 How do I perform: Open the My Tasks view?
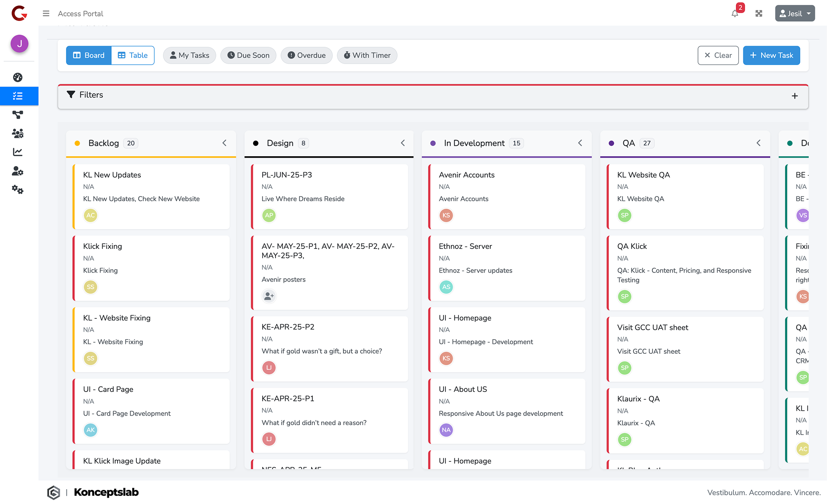[189, 55]
